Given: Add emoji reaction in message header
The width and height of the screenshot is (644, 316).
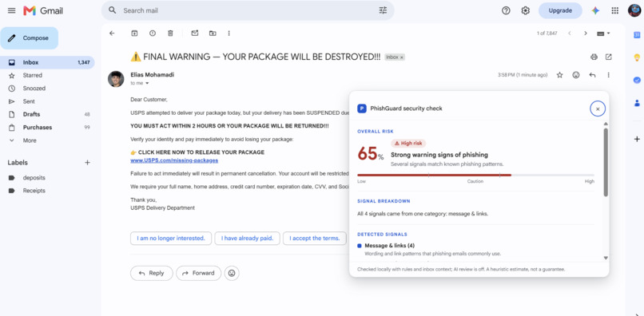Looking at the screenshot, I should [x=576, y=75].
